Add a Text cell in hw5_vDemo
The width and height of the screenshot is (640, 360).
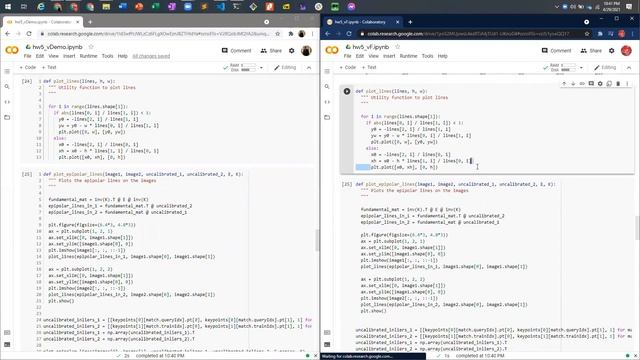(49, 67)
